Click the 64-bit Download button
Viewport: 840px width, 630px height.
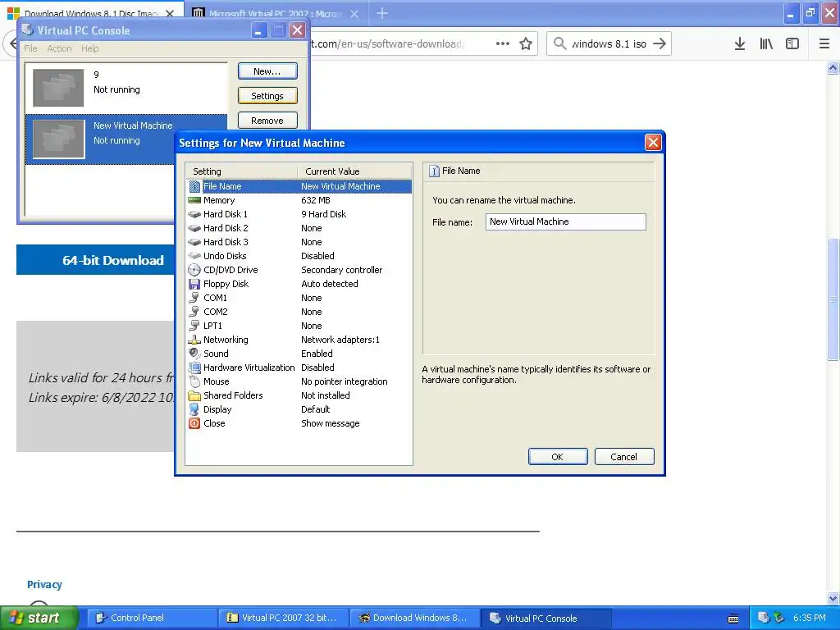96,260
